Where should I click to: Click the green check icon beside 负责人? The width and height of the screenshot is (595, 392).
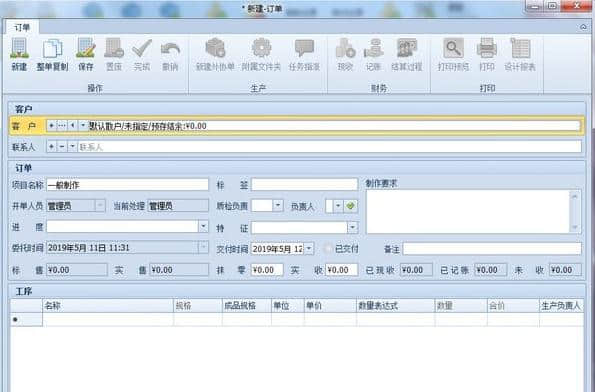click(x=350, y=206)
